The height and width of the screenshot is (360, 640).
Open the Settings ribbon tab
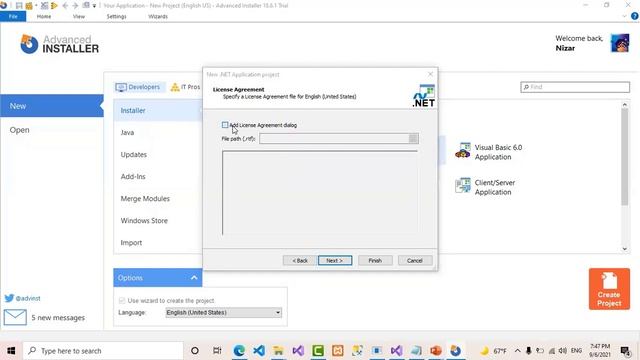pos(116,16)
